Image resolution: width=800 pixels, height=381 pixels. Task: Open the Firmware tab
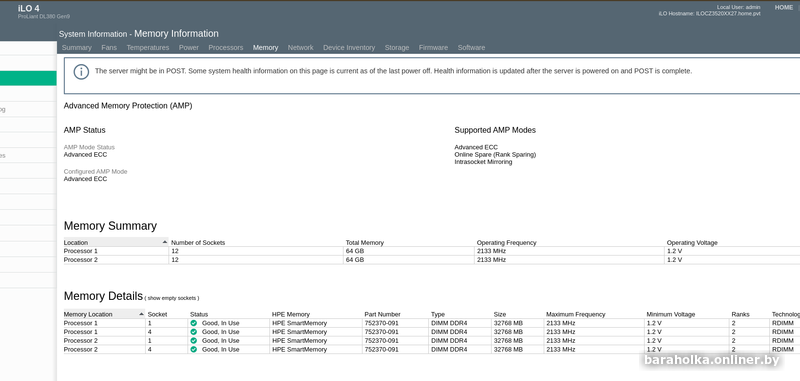click(x=433, y=47)
